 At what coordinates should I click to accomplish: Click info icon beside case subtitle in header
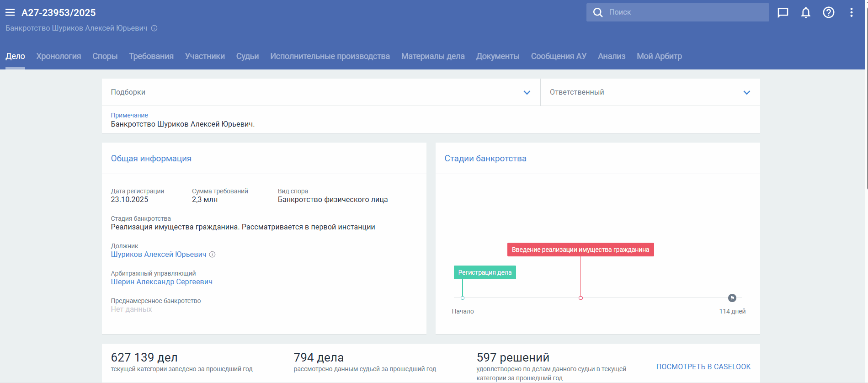tap(154, 28)
